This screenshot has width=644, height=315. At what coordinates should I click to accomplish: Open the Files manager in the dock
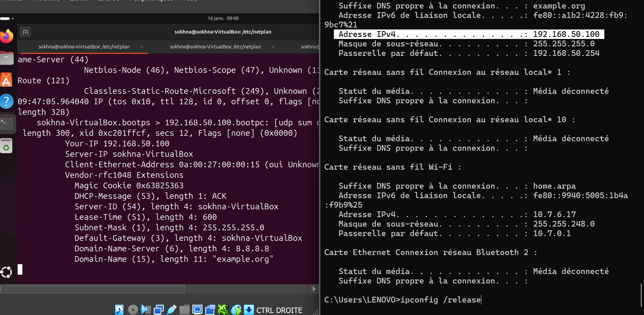[6, 58]
